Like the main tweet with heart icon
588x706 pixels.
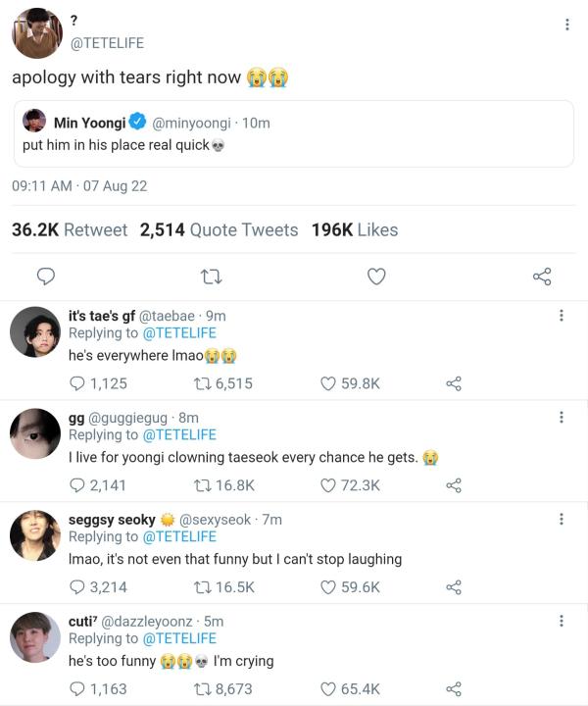(376, 277)
